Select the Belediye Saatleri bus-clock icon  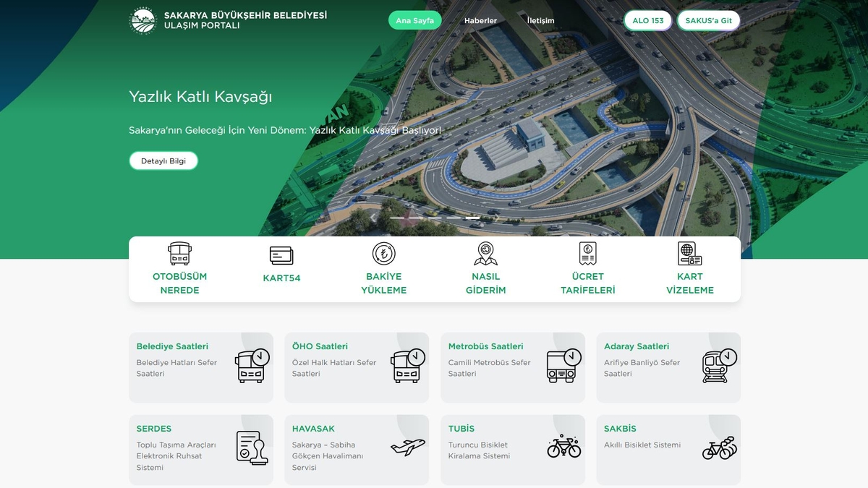[253, 367]
